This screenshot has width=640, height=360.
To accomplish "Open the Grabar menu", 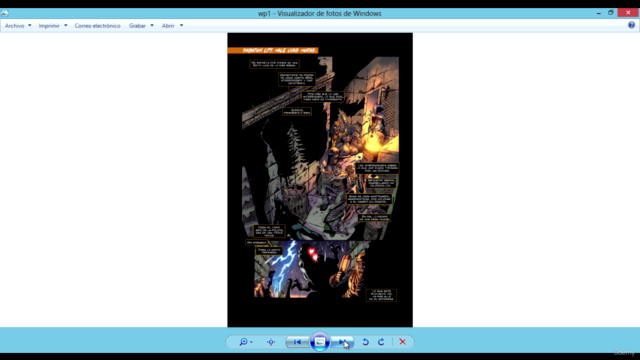I will (137, 26).
